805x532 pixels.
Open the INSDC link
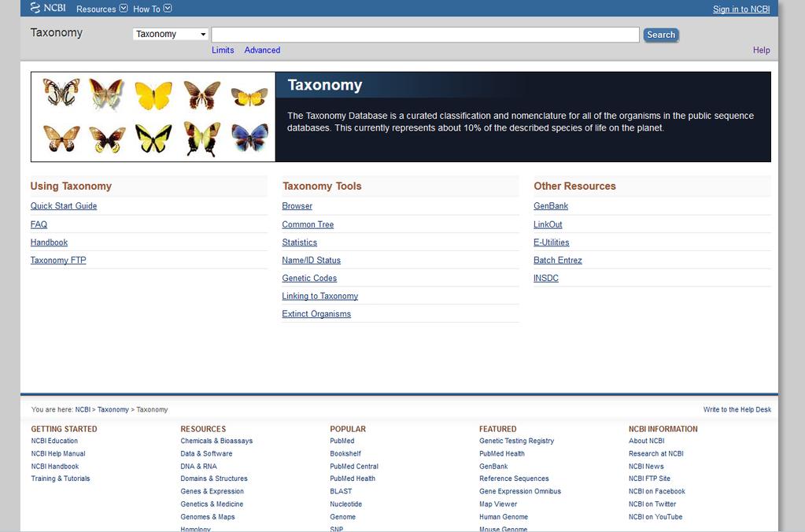(x=546, y=279)
